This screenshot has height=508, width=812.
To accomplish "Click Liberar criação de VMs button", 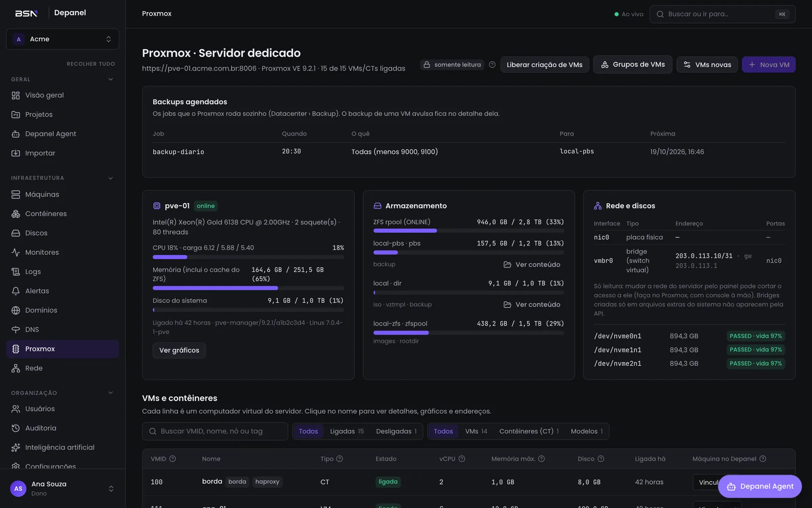I will click(545, 65).
